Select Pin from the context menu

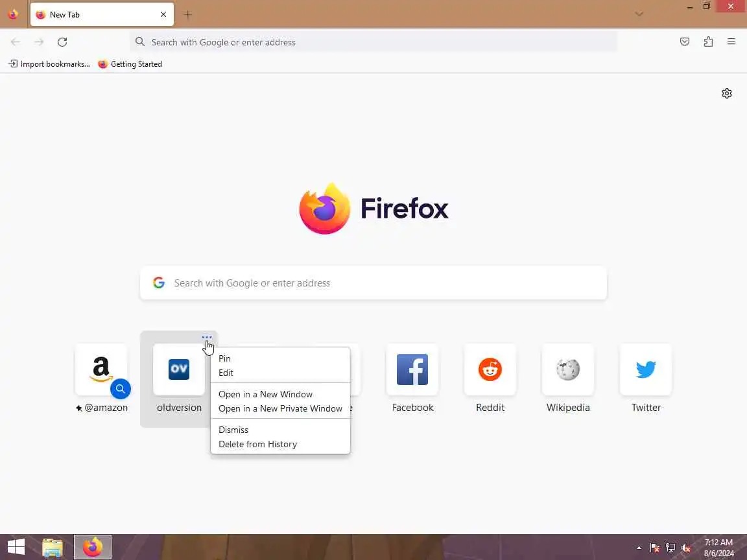tap(280, 358)
